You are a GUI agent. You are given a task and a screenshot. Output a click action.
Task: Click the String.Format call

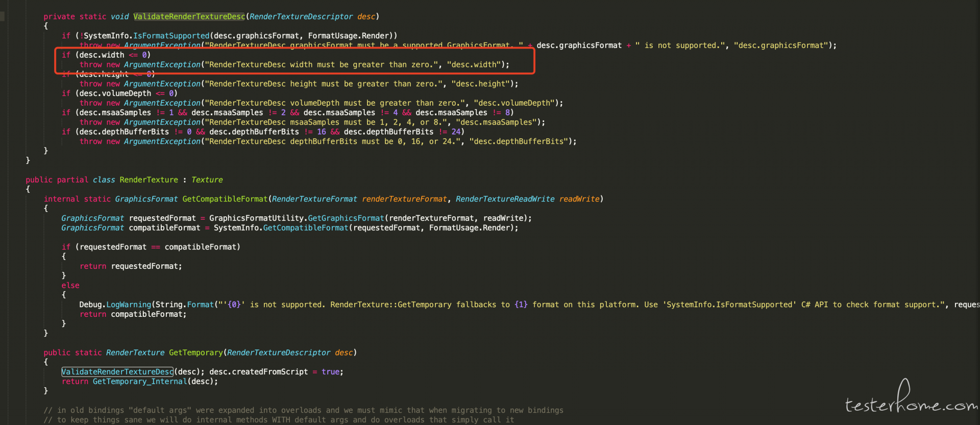[x=185, y=305]
